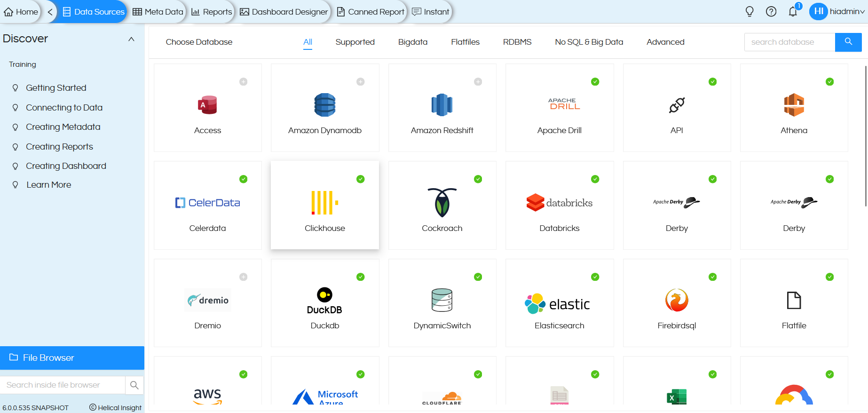Image resolution: width=868 pixels, height=413 pixels.
Task: View notifications via the bell icon
Action: pos(793,11)
